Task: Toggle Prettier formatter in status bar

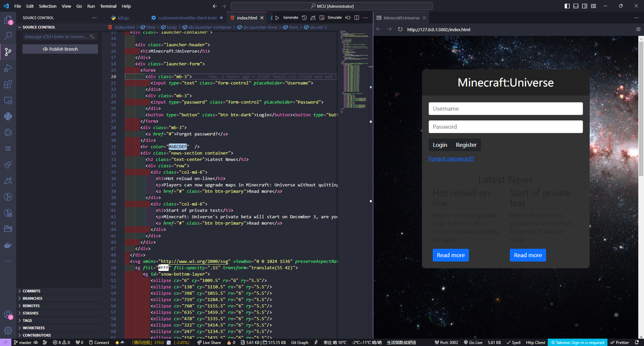Action: pyautogui.click(x=620, y=343)
